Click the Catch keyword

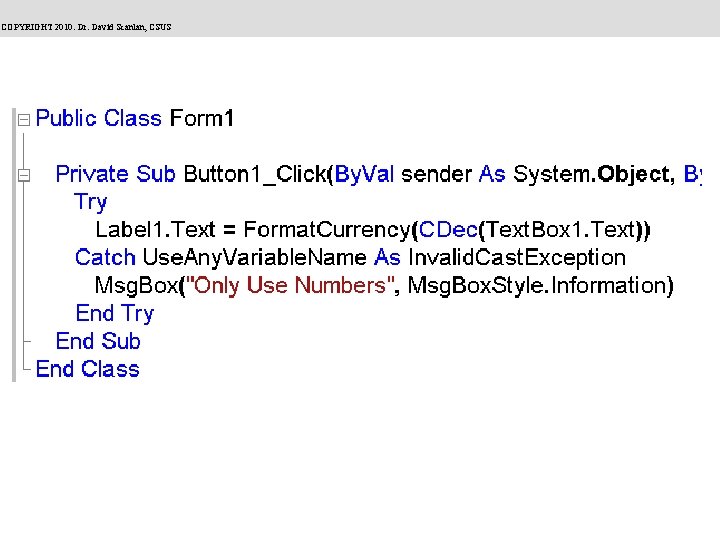pos(105,258)
